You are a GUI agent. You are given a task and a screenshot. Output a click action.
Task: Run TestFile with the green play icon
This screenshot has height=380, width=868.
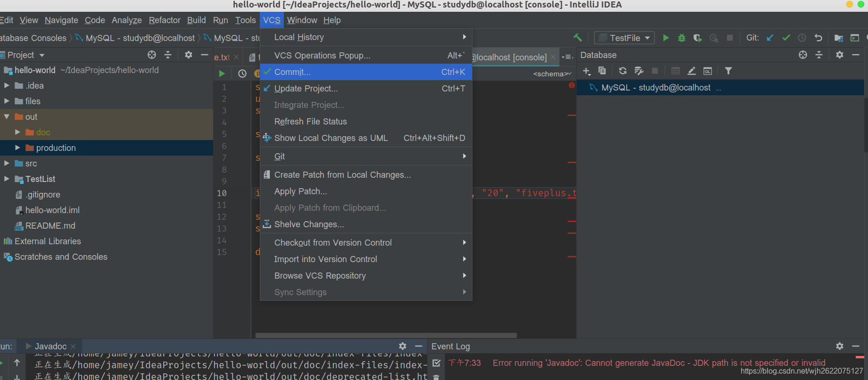(666, 38)
